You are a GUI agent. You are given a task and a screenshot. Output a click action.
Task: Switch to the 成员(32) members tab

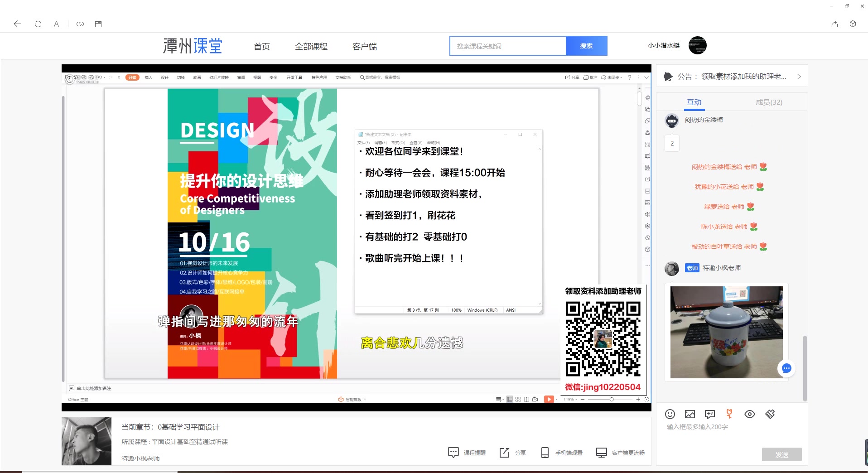pyautogui.click(x=769, y=102)
